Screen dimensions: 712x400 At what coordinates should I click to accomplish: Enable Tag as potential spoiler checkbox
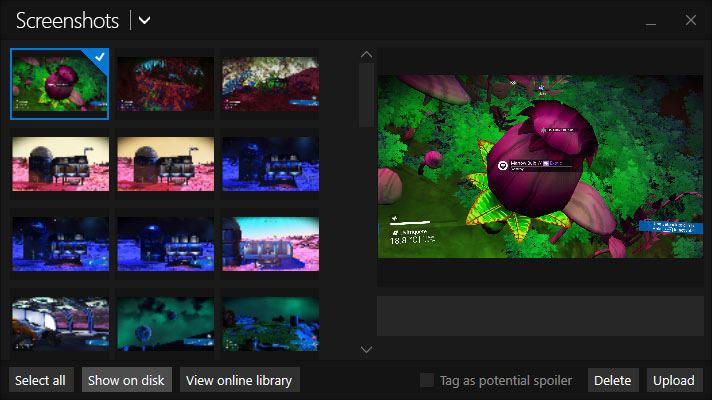pyautogui.click(x=427, y=380)
